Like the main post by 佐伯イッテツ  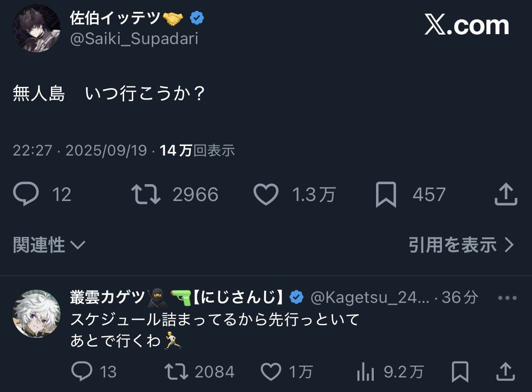266,194
